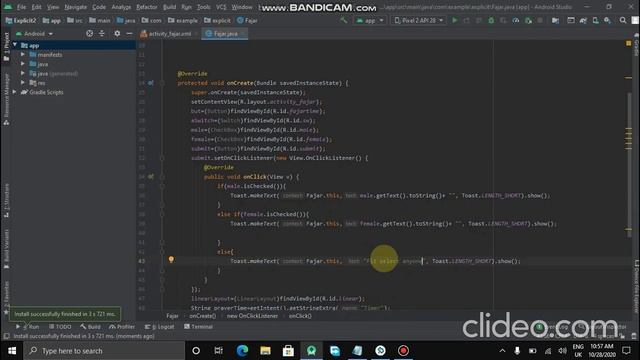Open Build tool window
The image size is (640, 360).
coord(90,327)
